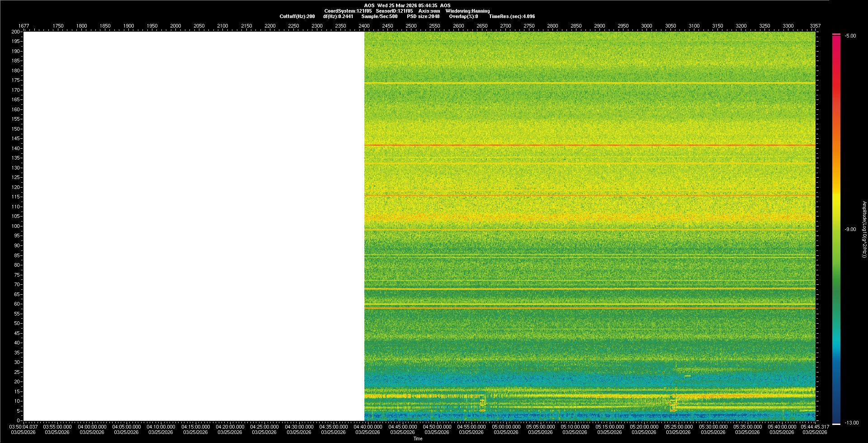
Task: Click the 200 Hz frequency axis label
Action: click(x=15, y=32)
